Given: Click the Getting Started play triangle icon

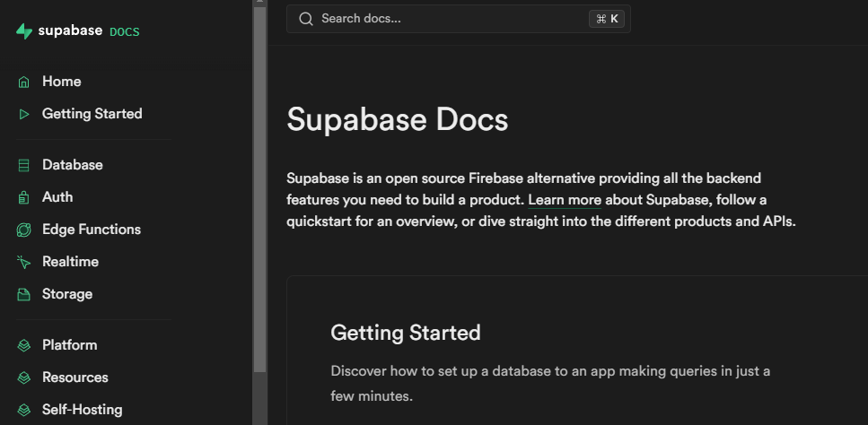Looking at the screenshot, I should click(x=23, y=115).
